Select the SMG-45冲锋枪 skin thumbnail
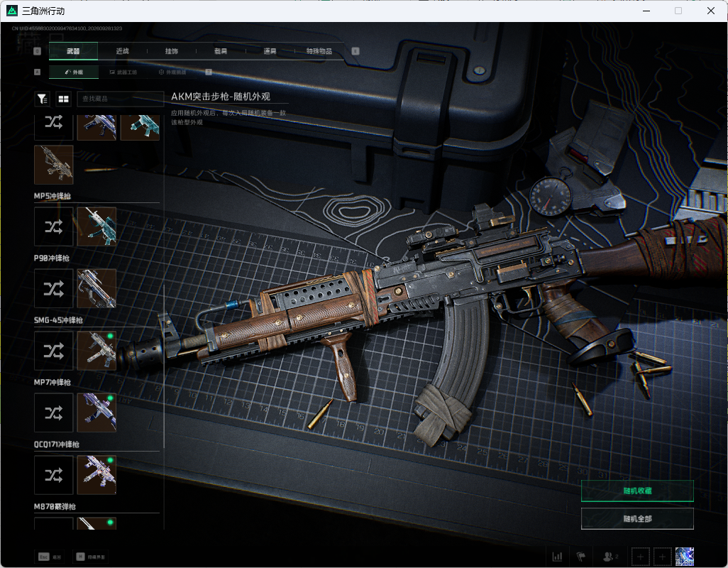The height and width of the screenshot is (568, 728). click(x=96, y=351)
